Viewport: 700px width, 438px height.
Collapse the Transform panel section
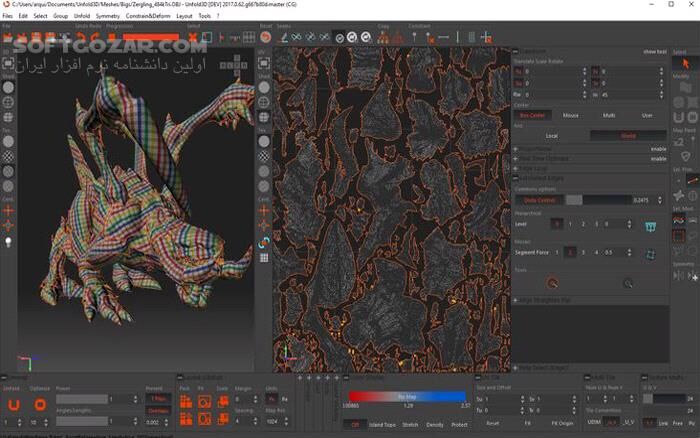pos(516,51)
